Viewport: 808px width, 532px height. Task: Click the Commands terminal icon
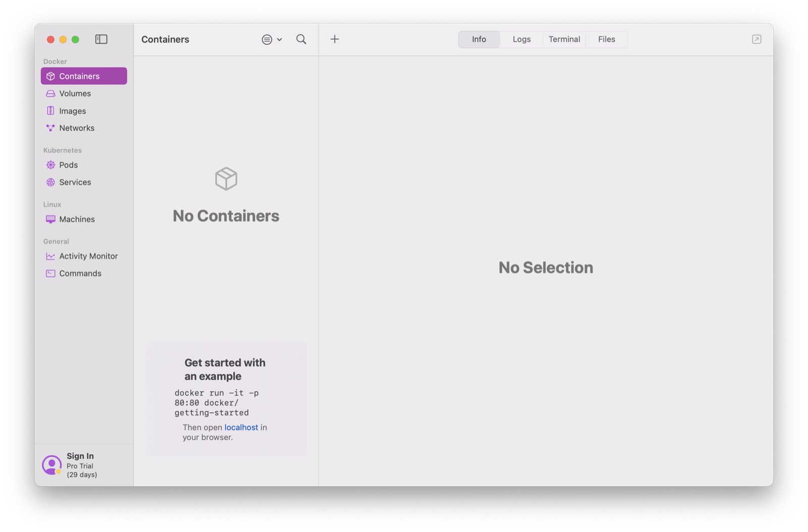click(50, 274)
